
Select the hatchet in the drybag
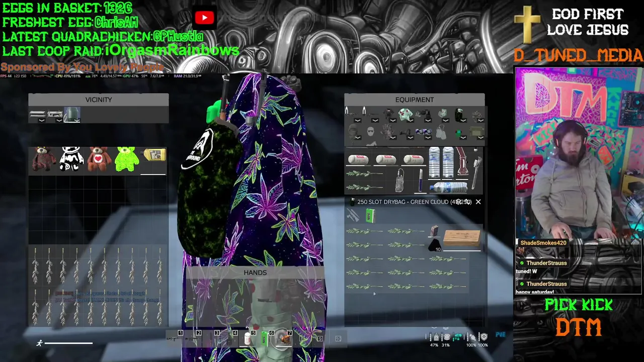353,216
